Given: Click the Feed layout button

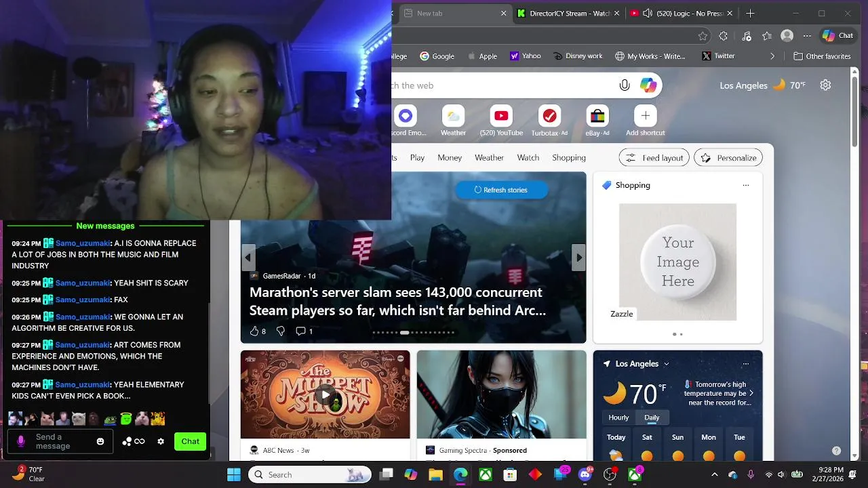Looking at the screenshot, I should 654,158.
